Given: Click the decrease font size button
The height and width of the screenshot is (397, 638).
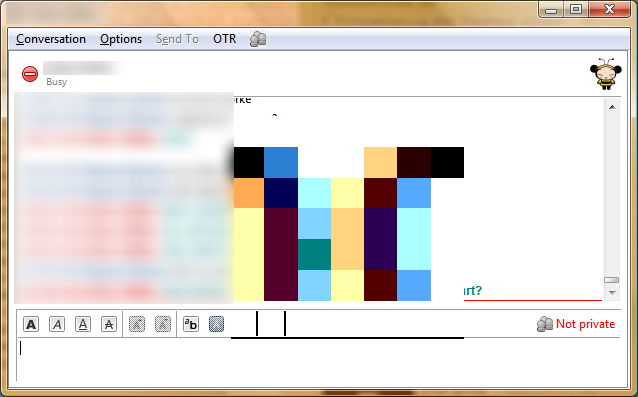Looking at the screenshot, I should pos(163,324).
